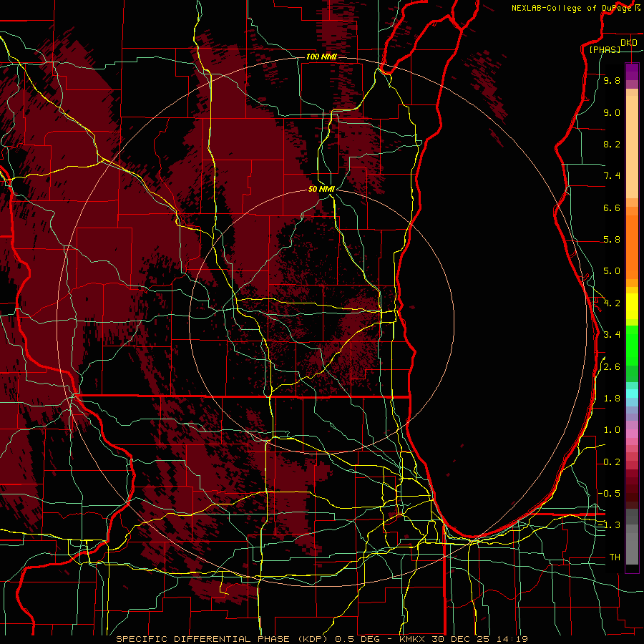Pick the yellow segment of color bar
Viewport: 644px width, 644px height.
click(632, 306)
